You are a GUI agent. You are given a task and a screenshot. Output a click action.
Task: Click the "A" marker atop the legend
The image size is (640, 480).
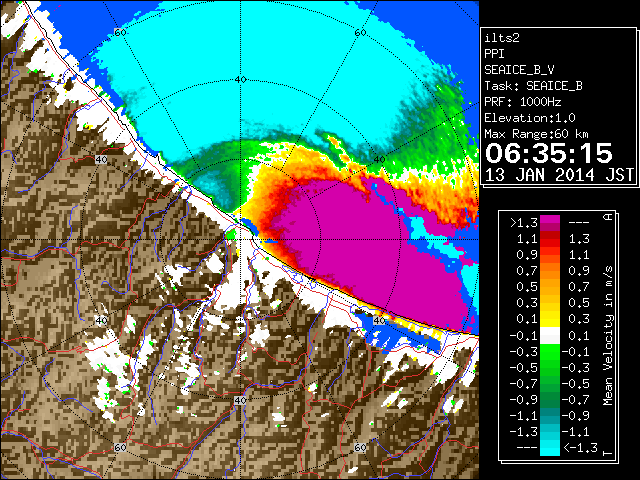click(x=608, y=217)
